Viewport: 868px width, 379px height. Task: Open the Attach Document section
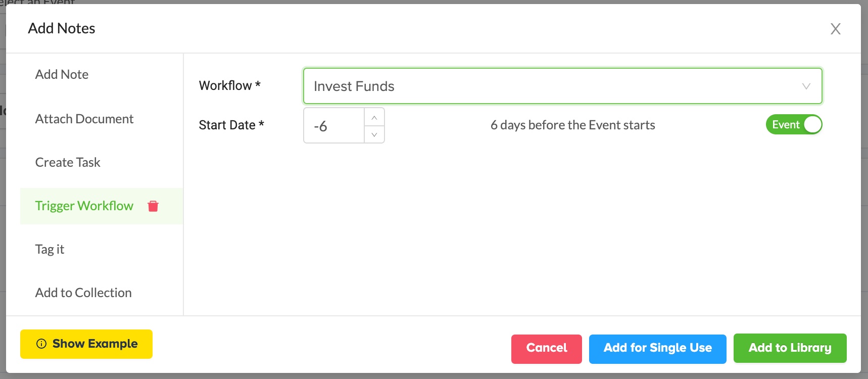click(84, 119)
